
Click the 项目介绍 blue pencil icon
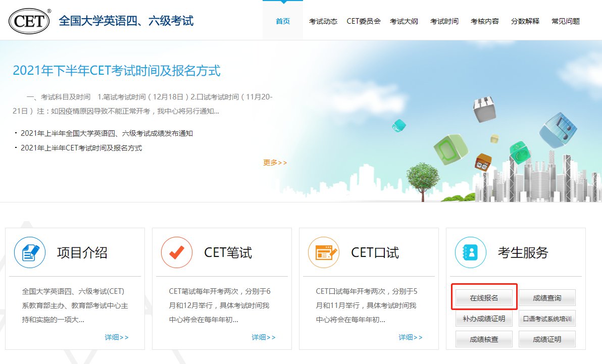pos(30,252)
